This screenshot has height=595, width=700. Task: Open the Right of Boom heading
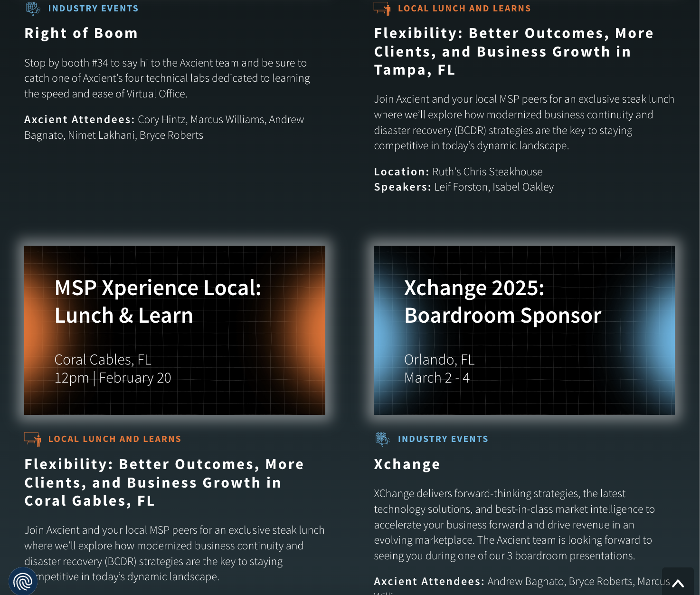(81, 33)
